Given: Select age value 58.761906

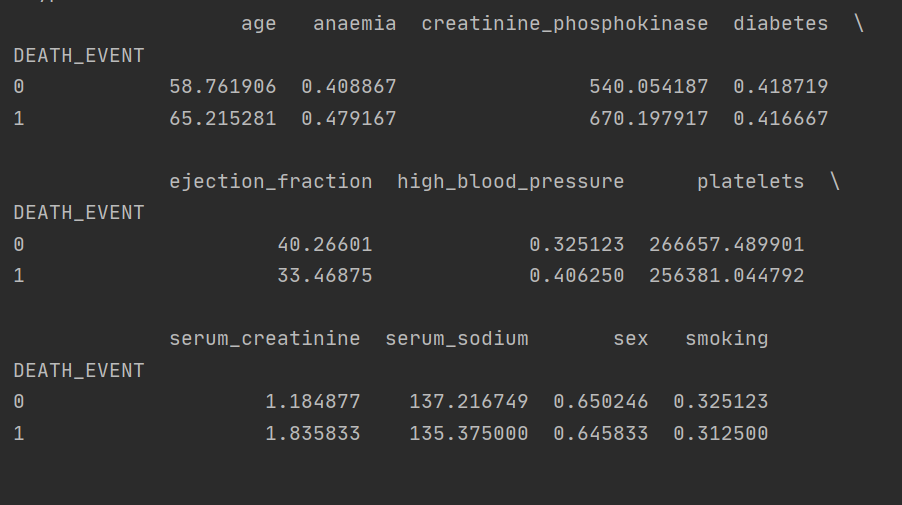Looking at the screenshot, I should coord(223,87).
